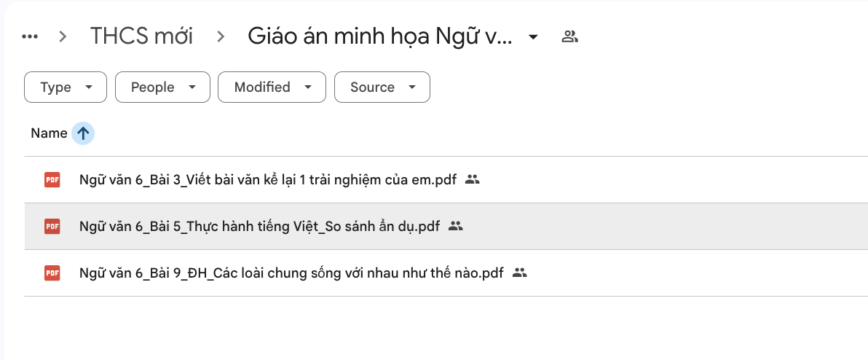
Task: Open the People filter dropdown
Action: point(162,87)
